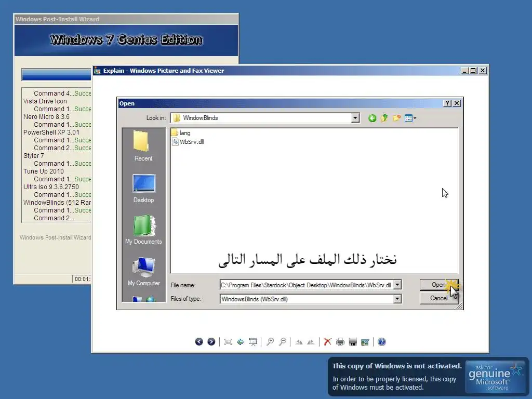The image size is (532, 399).
Task: Click the Open button
Action: click(x=439, y=285)
